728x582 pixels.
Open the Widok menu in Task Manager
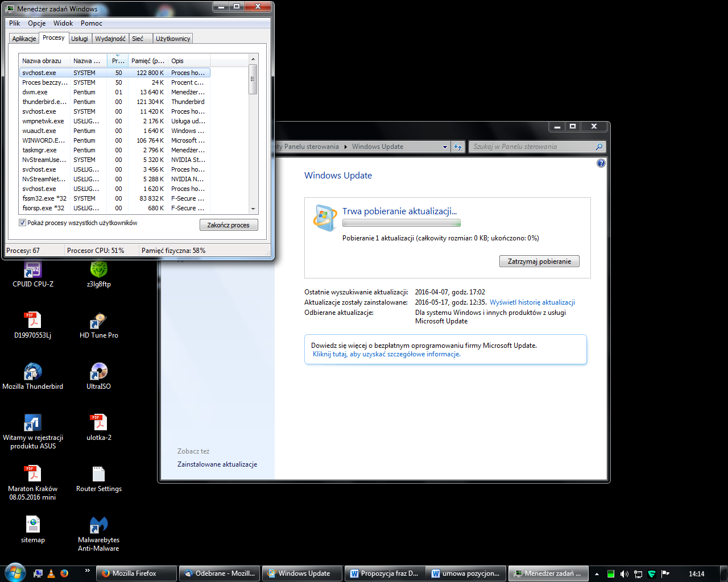point(63,23)
